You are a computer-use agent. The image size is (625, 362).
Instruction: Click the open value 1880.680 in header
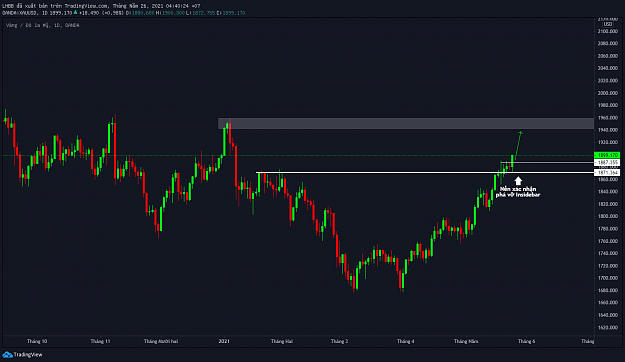pyautogui.click(x=143, y=13)
